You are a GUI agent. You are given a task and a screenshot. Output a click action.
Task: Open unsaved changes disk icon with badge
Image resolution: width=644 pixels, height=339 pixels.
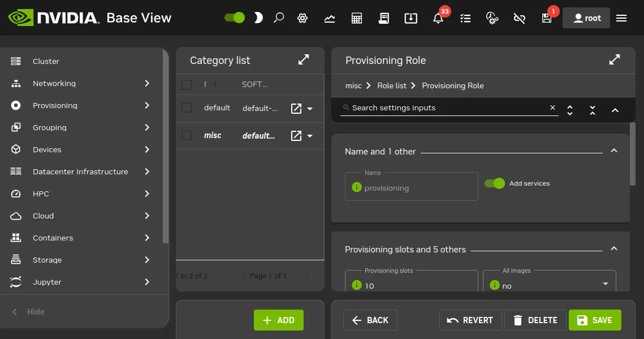coord(547,18)
